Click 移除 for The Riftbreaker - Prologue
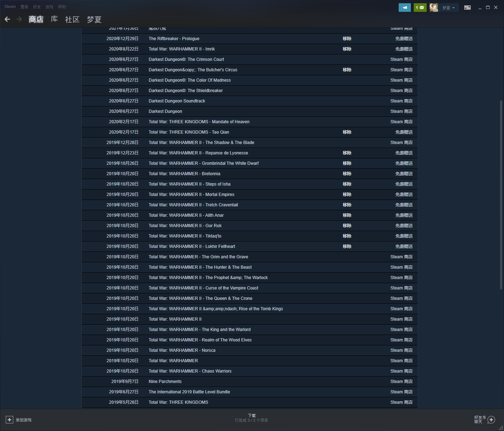This screenshot has width=504, height=431. 347,39
